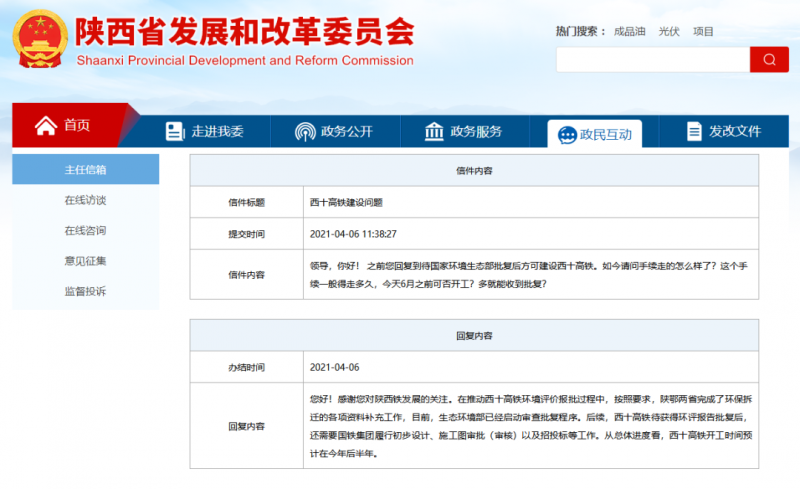The image size is (800, 489).
Task: Click the 政务公开 broadcast signal icon
Action: coord(305,132)
